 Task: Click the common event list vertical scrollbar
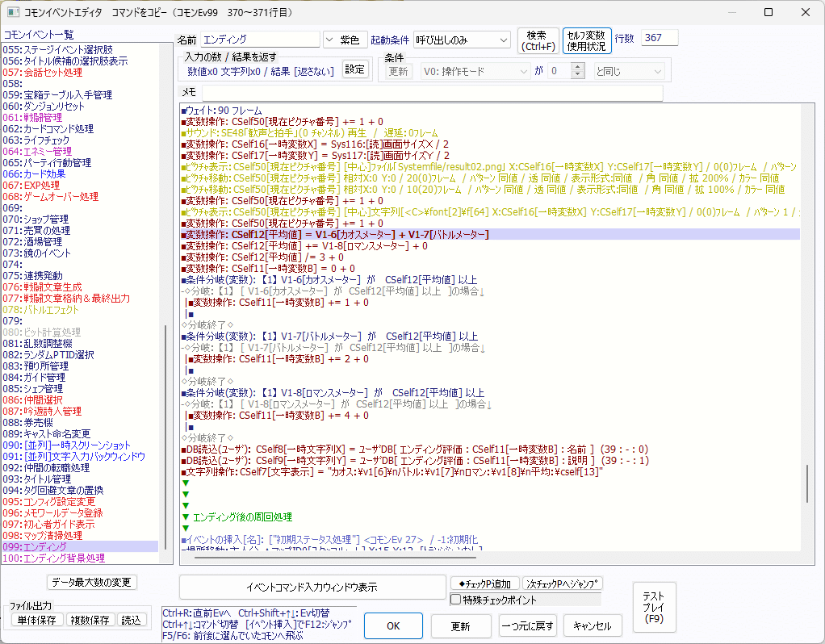tap(165, 437)
